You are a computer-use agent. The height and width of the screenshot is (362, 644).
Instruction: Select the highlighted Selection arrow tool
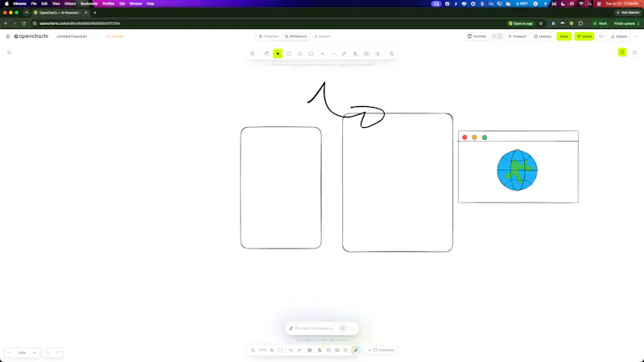[x=278, y=54]
